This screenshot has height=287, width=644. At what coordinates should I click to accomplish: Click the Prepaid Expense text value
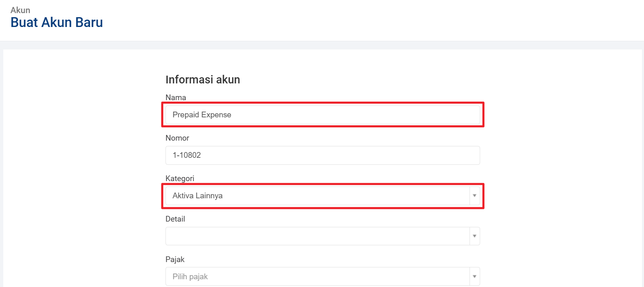click(202, 115)
